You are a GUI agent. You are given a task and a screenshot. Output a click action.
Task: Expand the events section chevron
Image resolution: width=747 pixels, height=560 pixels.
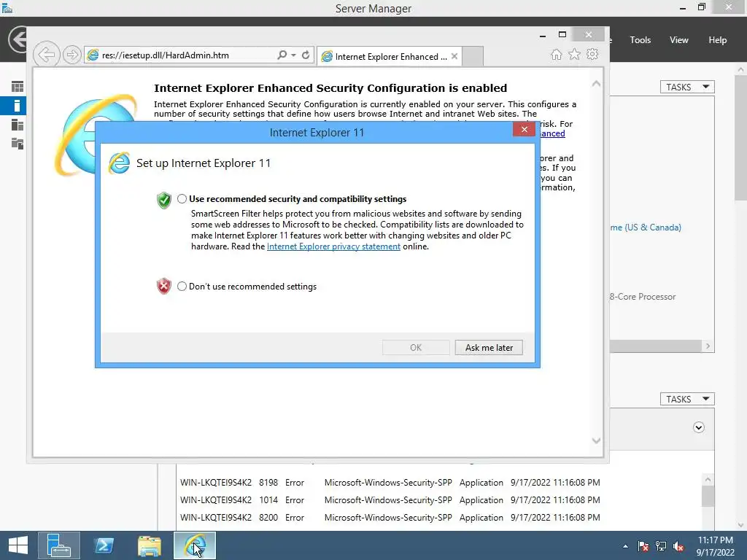(698, 427)
